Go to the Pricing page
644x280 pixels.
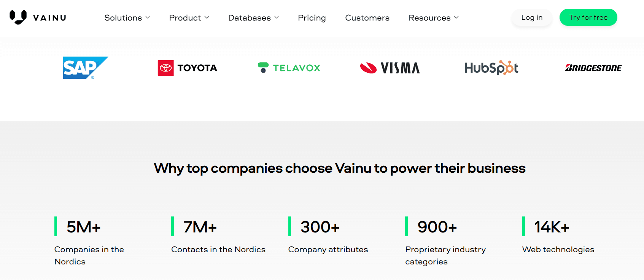point(312,18)
